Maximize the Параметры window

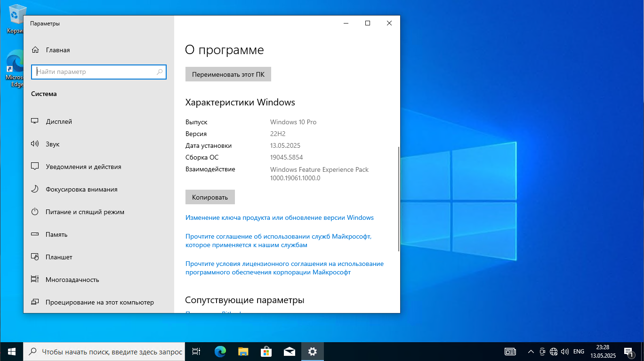tap(368, 23)
